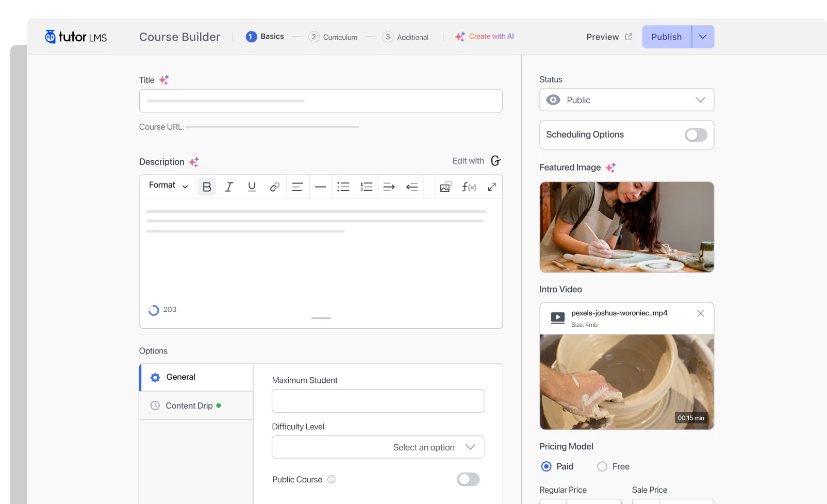
Task: Enable the Scheduling Options toggle
Action: click(696, 135)
